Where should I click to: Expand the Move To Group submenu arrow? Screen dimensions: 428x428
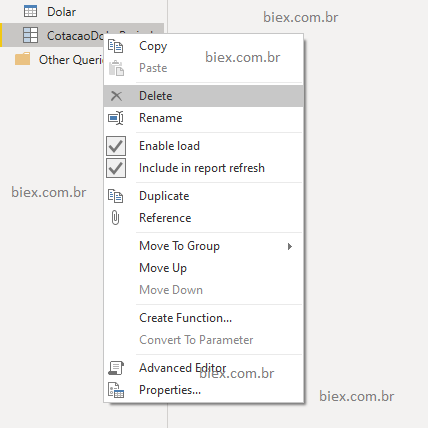(x=290, y=246)
